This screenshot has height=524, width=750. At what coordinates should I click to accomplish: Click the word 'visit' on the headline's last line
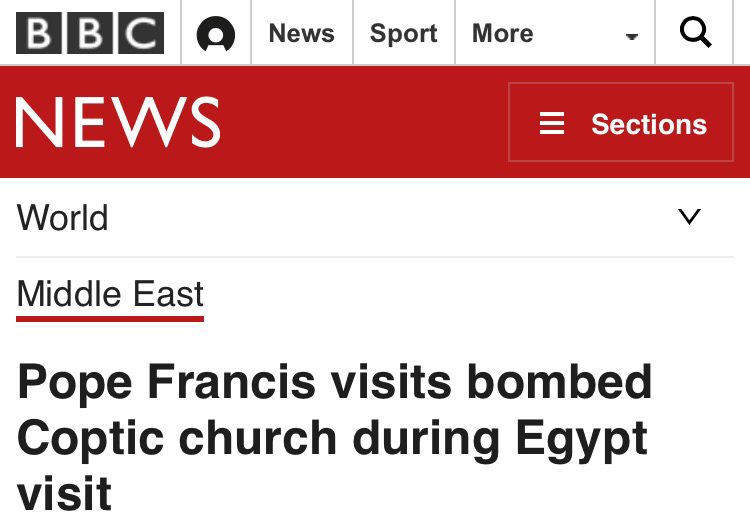pos(64,493)
